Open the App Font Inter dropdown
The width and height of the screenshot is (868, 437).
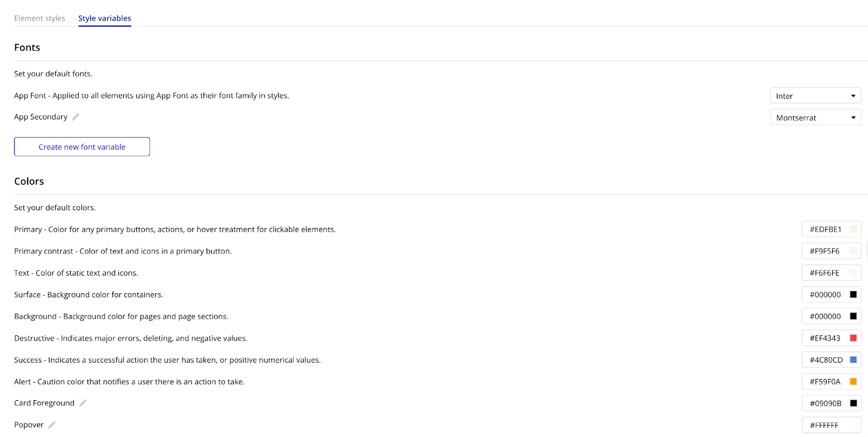point(815,96)
